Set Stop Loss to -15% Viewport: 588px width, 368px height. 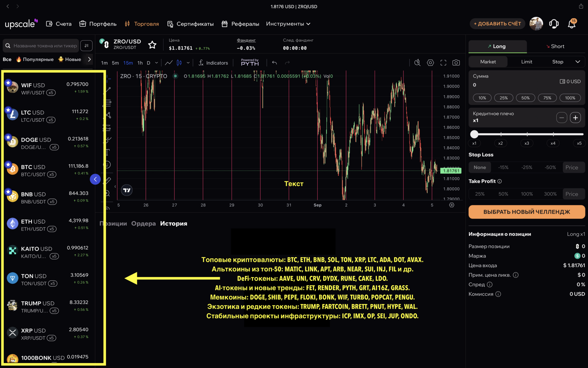click(x=503, y=168)
